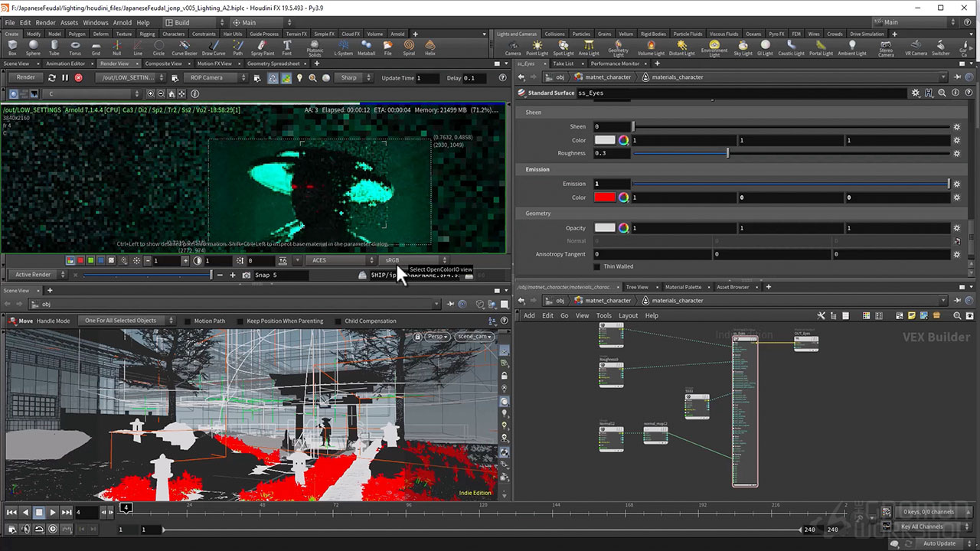980x551 pixels.
Task: Take a render snapshot with camera icon
Action: (x=247, y=275)
